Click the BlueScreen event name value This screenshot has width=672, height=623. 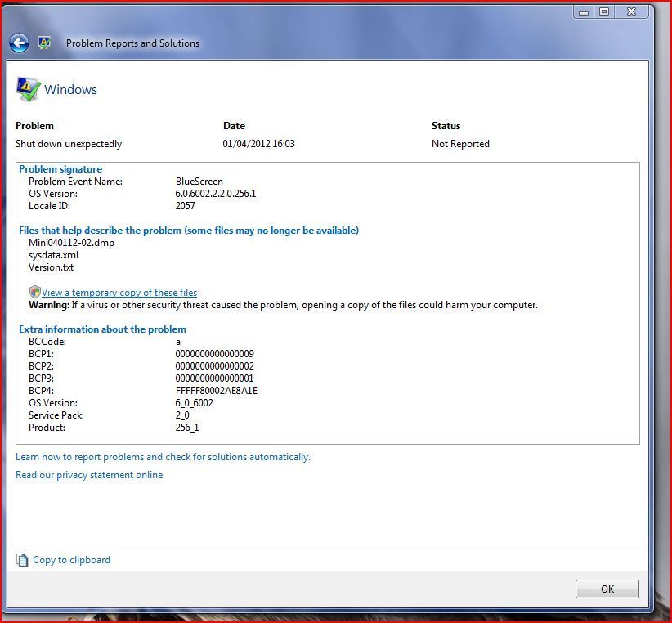click(x=199, y=182)
